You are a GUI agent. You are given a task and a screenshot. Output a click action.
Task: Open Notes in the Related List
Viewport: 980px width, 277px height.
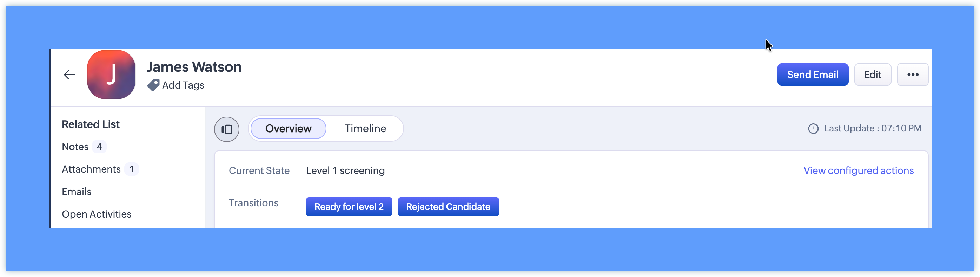coord(75,147)
